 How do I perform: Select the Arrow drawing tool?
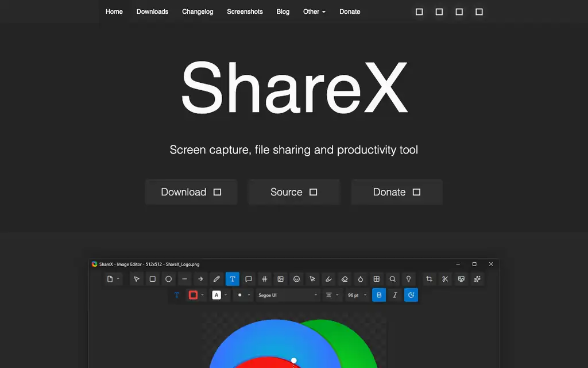pos(200,279)
